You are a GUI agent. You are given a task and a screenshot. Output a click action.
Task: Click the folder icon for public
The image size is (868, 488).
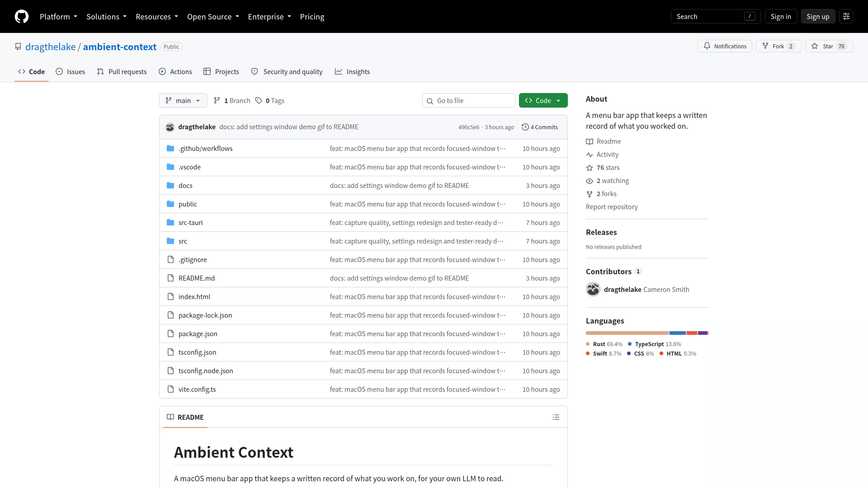click(170, 204)
